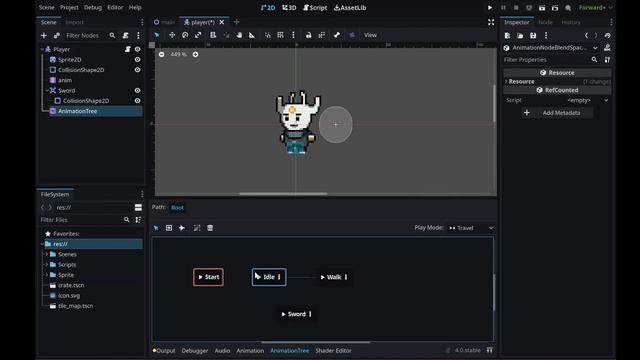Click remove selected node trash icon
The image size is (640, 360).
click(x=210, y=228)
